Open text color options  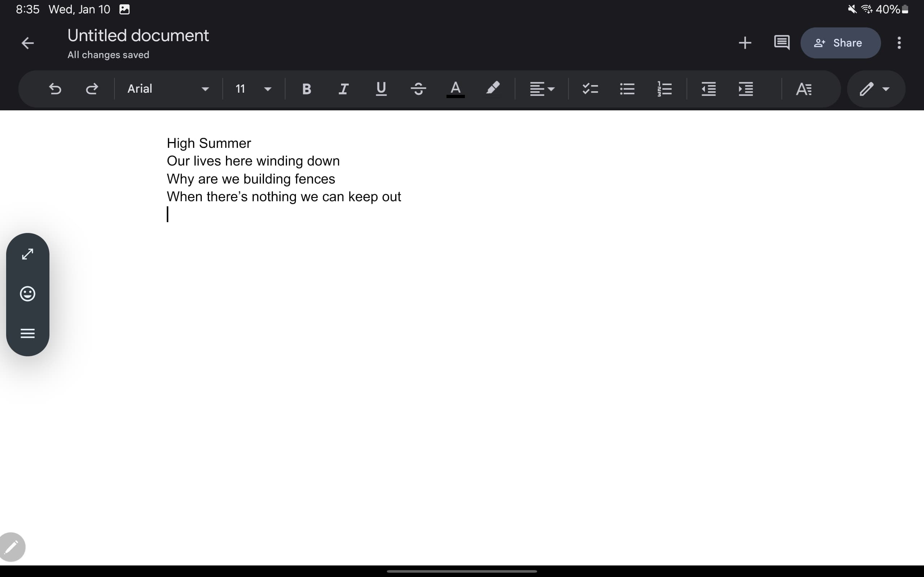pos(455,89)
